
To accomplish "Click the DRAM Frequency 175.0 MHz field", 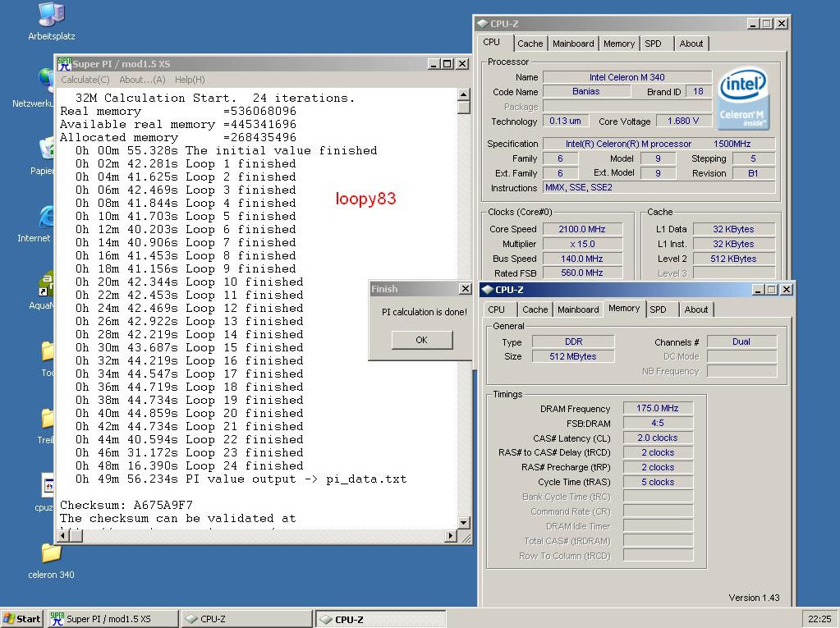I will (658, 408).
